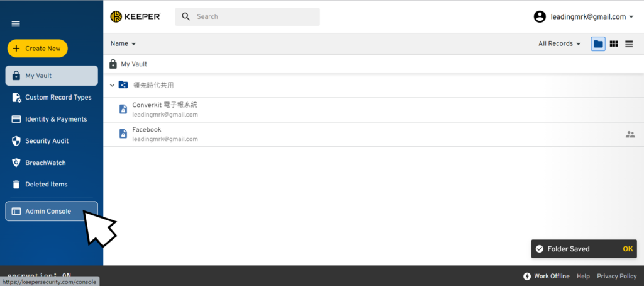Switch to grid view icon
Image resolution: width=644 pixels, height=286 pixels.
pos(614,43)
